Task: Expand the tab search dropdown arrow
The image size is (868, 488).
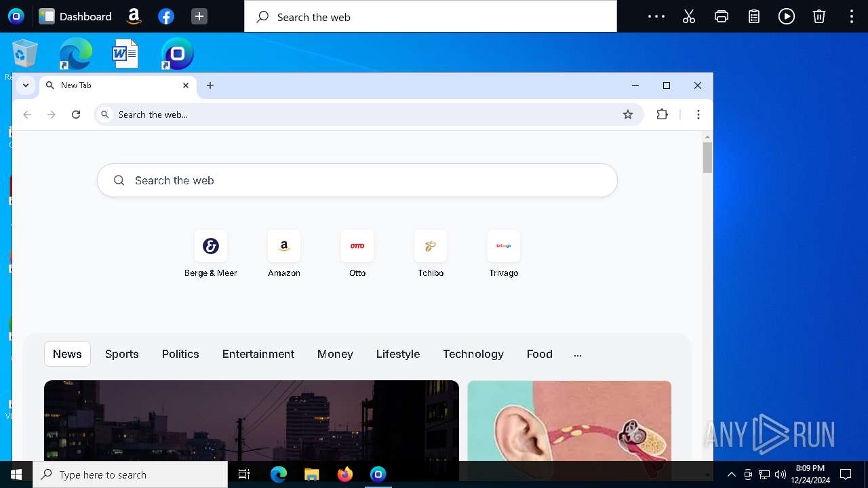Action: point(26,85)
